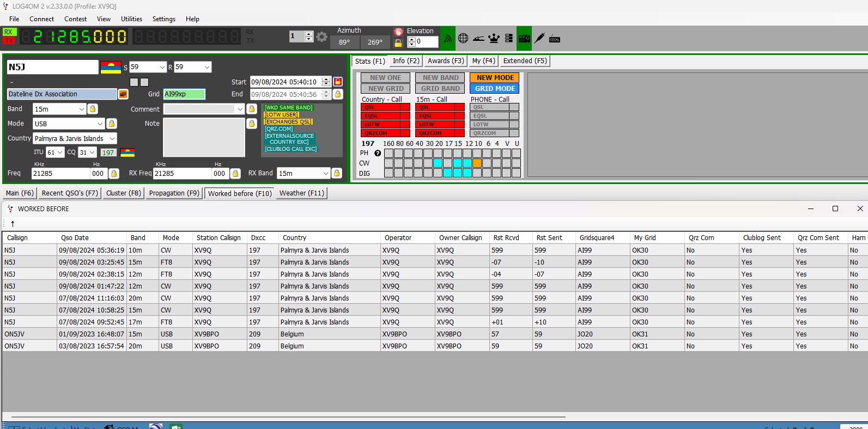Open the Country Palmyra & Jarvis Islands dropdown

pos(112,138)
